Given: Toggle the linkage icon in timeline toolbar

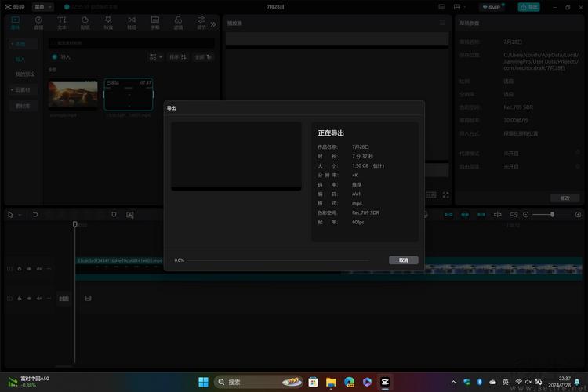Looking at the screenshot, I should click(x=481, y=215).
